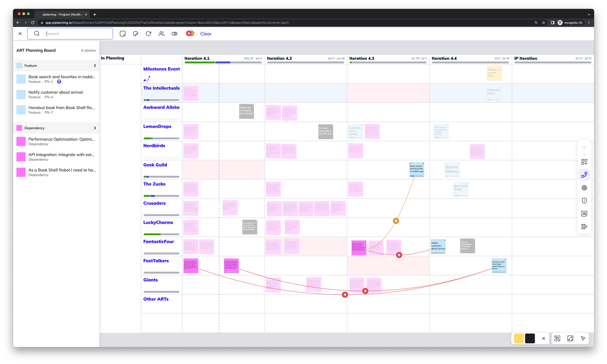Select the pointer cursor tool at bottom right
Viewport: 607px width, 364px height.
pos(583,339)
